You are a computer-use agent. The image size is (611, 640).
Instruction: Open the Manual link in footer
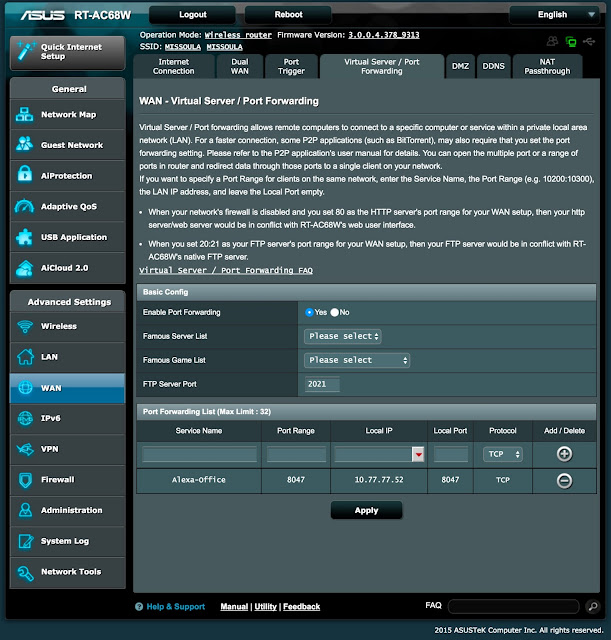tap(234, 607)
